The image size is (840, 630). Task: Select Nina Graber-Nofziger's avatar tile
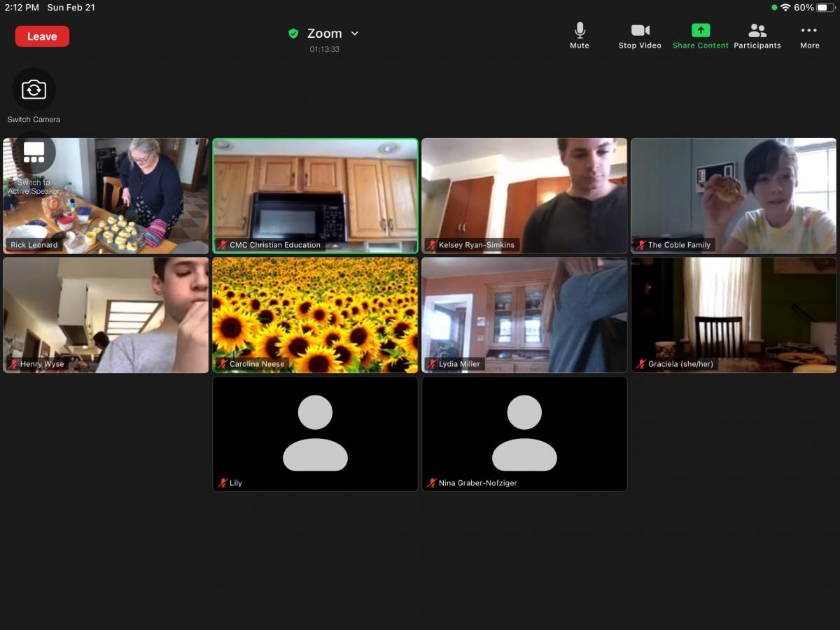click(524, 434)
